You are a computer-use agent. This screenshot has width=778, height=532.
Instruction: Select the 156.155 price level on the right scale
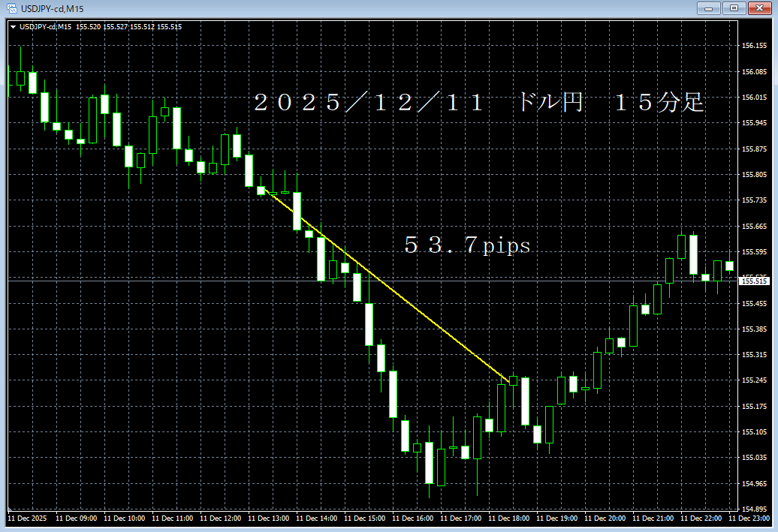tap(755, 44)
